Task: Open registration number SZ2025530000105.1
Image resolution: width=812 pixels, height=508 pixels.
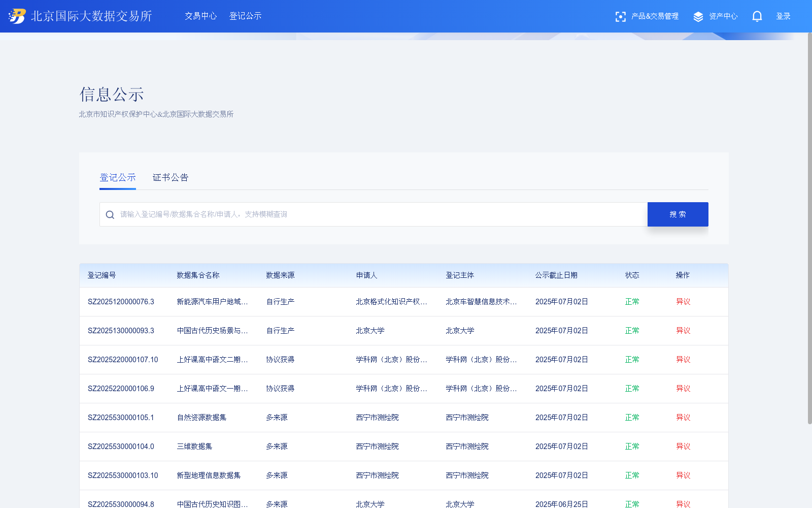Action: coord(121,418)
